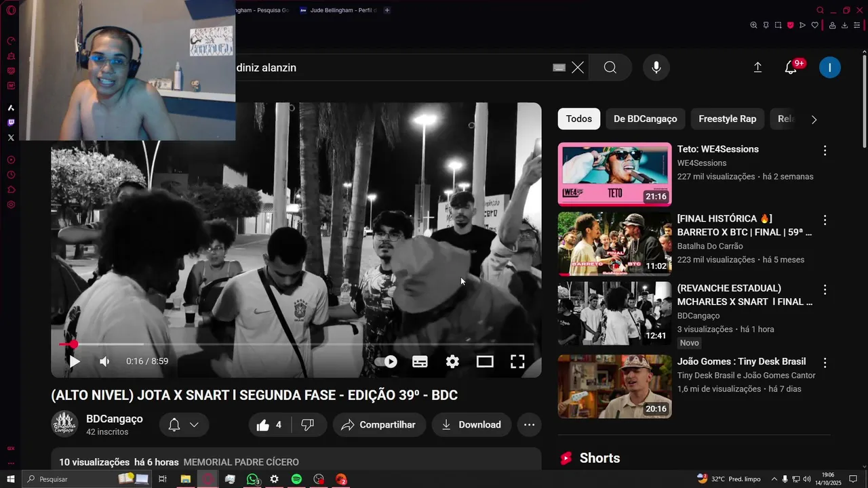Show more filter chips with right arrow
Screen dimensions: 868x488
[814, 119]
